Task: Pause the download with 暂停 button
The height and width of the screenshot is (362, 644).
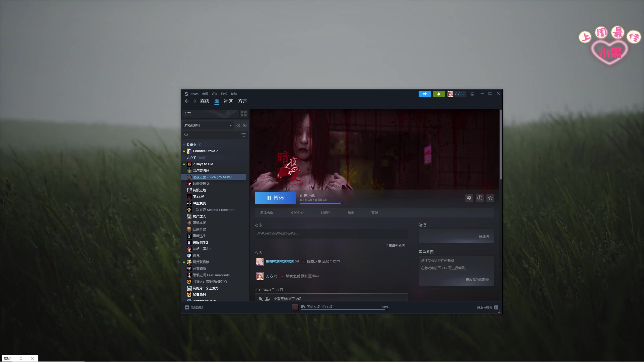Action: point(275,198)
